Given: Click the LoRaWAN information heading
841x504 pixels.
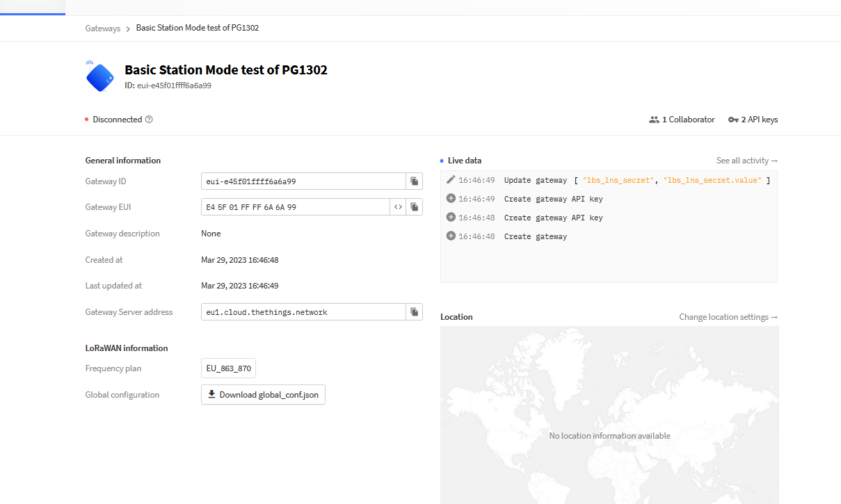Looking at the screenshot, I should tap(127, 348).
